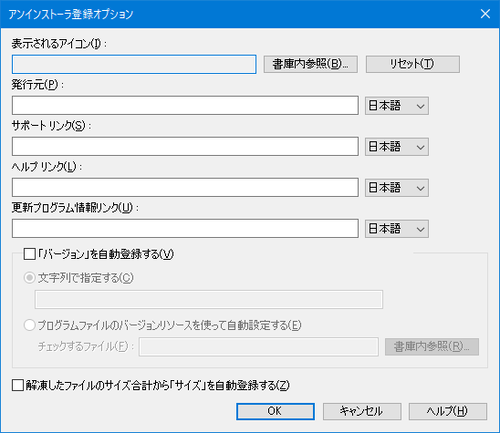Click the version string input box
The width and height of the screenshot is (500, 433).
tap(209, 299)
